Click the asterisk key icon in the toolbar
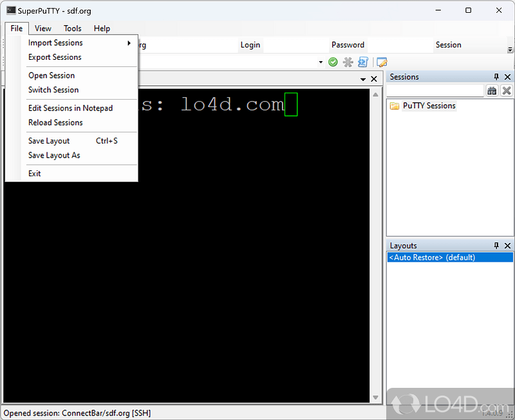The height and width of the screenshot is (420, 515). tap(348, 62)
